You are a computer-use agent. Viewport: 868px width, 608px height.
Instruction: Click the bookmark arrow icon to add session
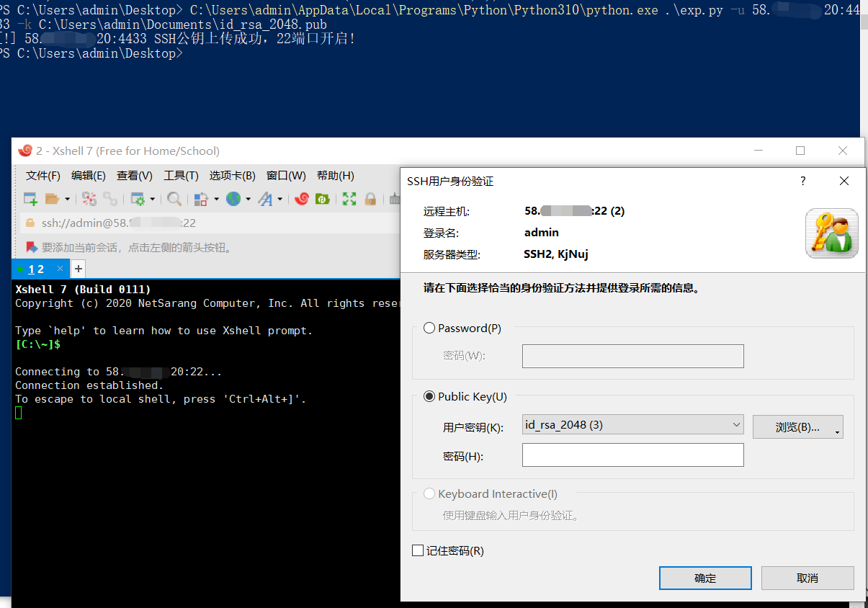point(31,248)
